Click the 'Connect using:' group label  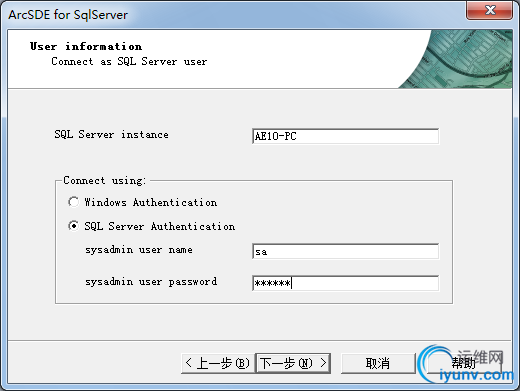pos(105,180)
